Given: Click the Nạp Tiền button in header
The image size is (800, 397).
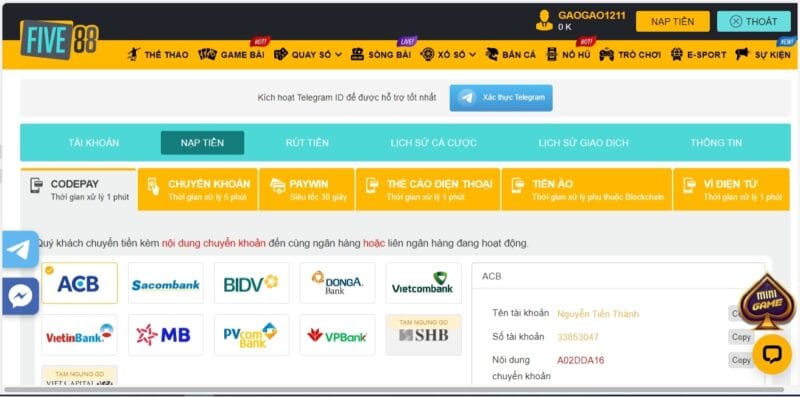Looking at the screenshot, I should tap(672, 21).
